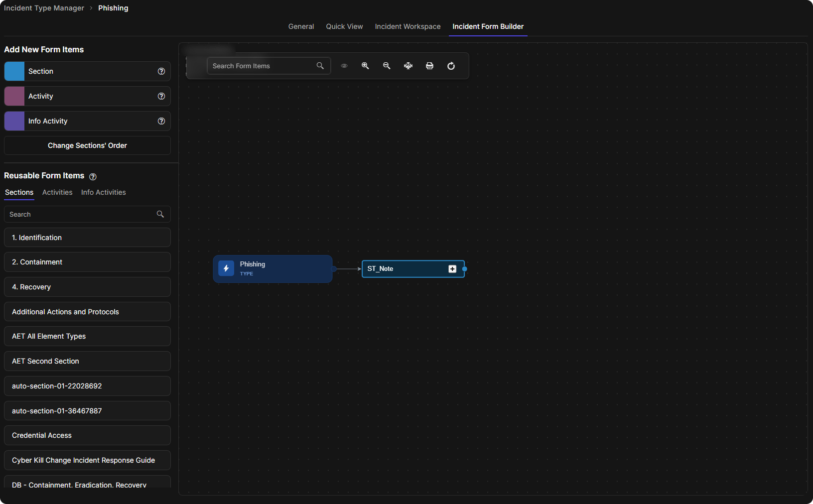Click the reusable sections search magnifier icon

pos(160,214)
